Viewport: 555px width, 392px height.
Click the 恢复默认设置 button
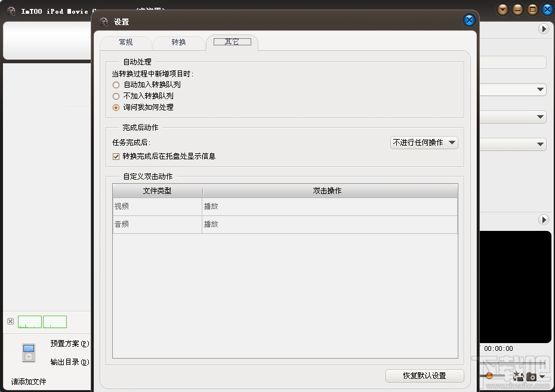click(x=424, y=376)
